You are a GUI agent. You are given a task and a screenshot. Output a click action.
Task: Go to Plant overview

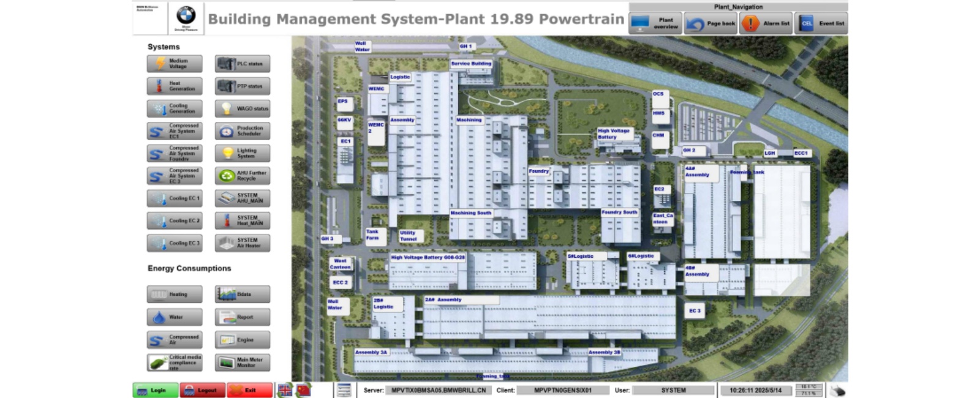coord(655,24)
